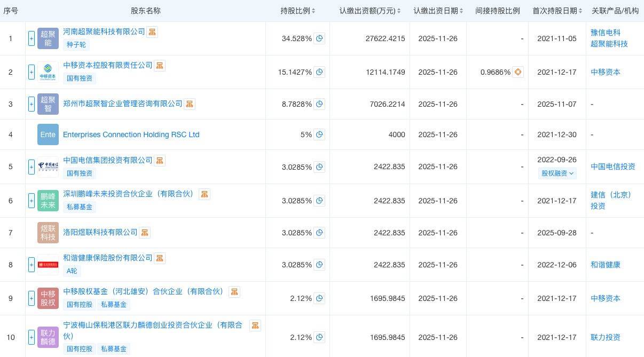The height and width of the screenshot is (357, 644).
Task: Click 私募基金 tag under 深圳鹏峰未来投资
Action: click(80, 207)
